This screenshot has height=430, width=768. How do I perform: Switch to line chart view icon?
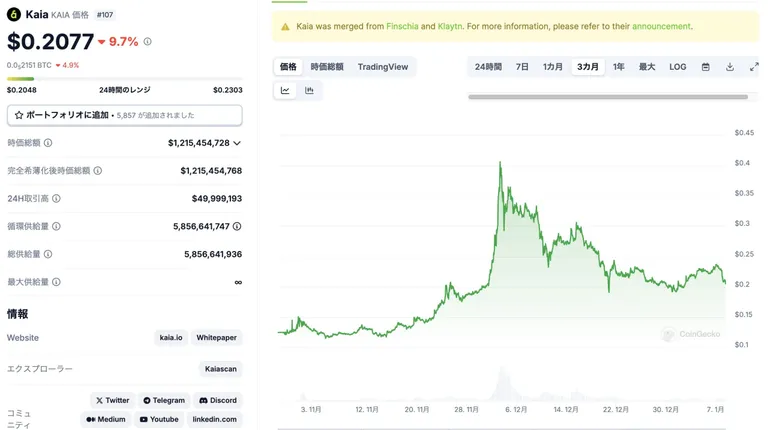tap(285, 90)
